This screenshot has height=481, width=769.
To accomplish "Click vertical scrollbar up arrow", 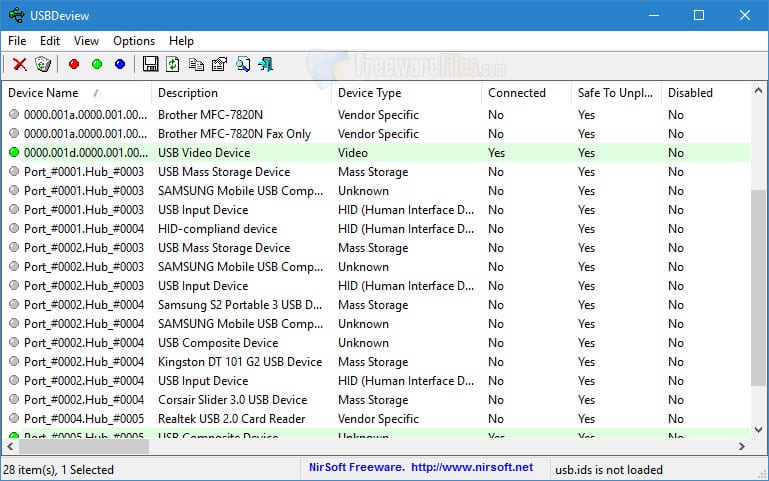I will click(758, 91).
